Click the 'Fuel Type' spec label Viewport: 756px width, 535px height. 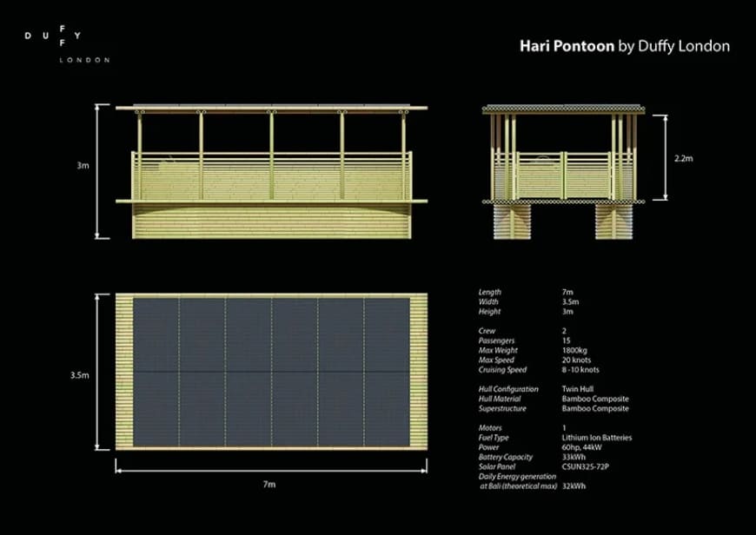(494, 438)
